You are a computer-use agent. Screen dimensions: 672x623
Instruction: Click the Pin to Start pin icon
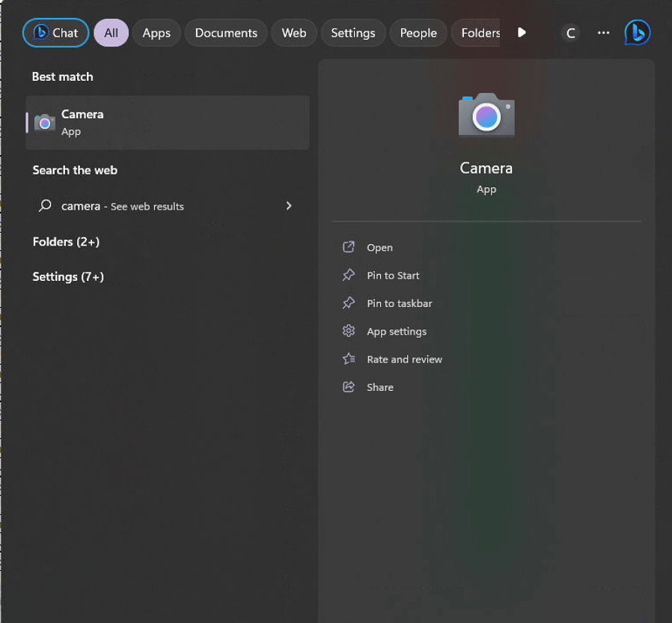(x=349, y=275)
